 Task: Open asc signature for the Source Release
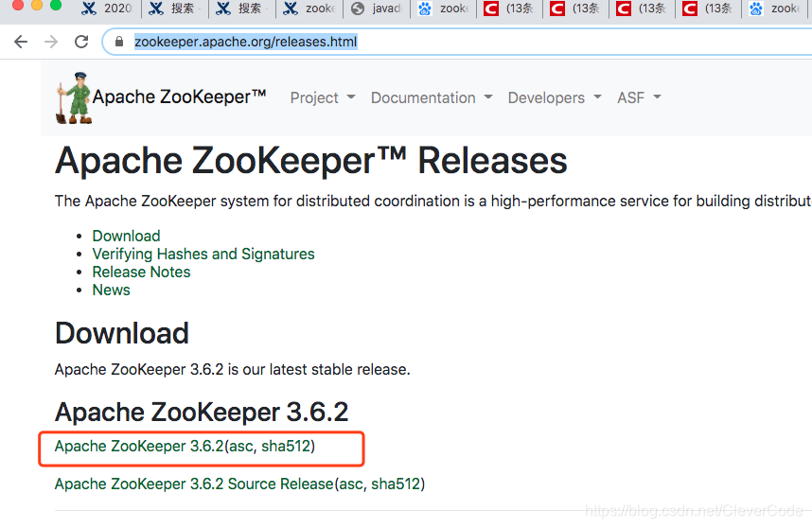pos(351,484)
